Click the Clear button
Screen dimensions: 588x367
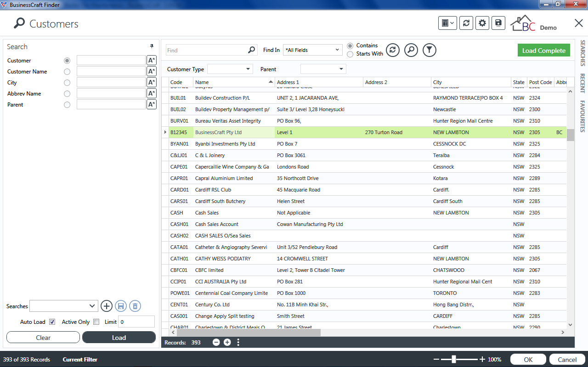(43, 337)
